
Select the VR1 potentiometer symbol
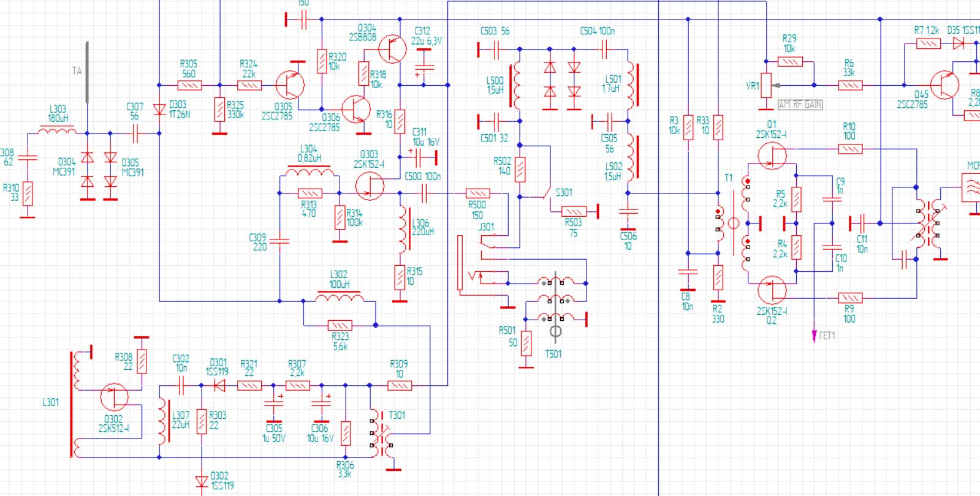766,86
